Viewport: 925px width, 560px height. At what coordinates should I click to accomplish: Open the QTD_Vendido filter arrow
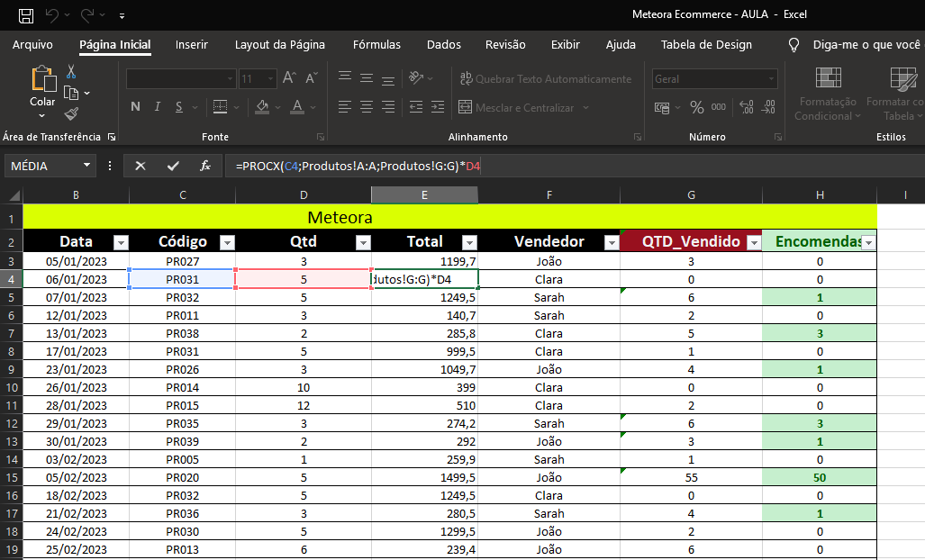(754, 242)
